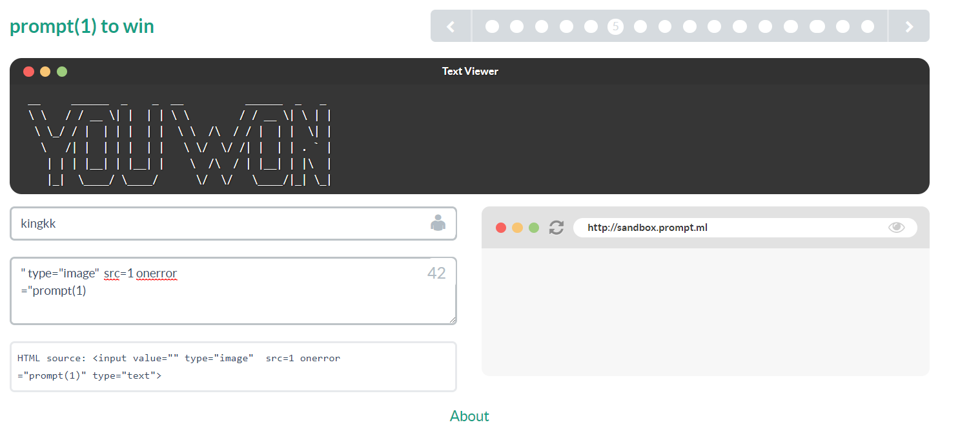980x438 pixels.
Task: Click the 'Text Viewer' window title
Action: point(470,72)
